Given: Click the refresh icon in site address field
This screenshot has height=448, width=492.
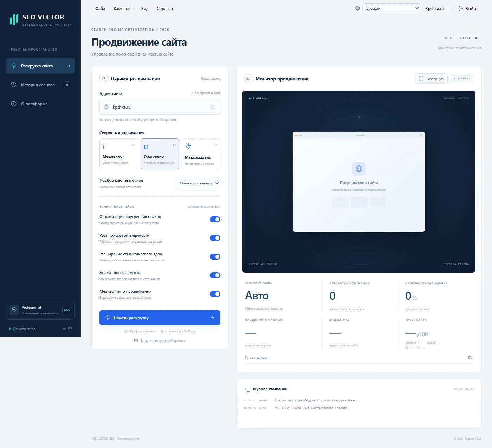Looking at the screenshot, I should (x=213, y=107).
